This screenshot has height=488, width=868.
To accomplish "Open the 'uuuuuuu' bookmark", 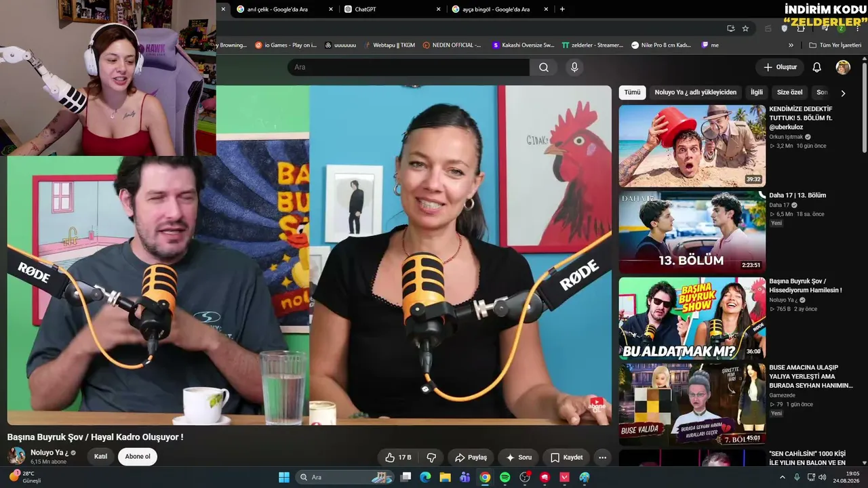I will click(x=340, y=45).
